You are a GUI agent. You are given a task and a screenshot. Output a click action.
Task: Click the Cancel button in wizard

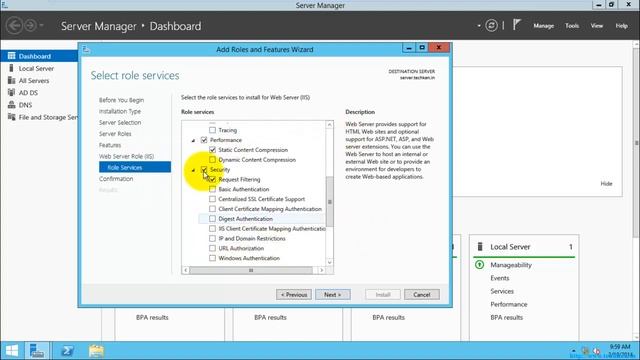point(422,295)
